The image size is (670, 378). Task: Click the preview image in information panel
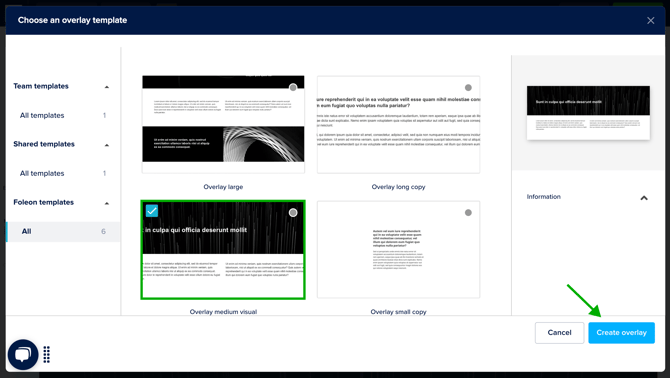tap(588, 113)
